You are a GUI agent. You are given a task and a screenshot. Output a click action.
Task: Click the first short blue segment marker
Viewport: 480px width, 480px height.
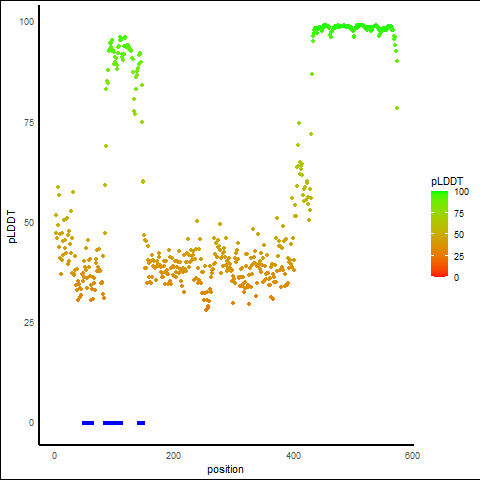88,423
